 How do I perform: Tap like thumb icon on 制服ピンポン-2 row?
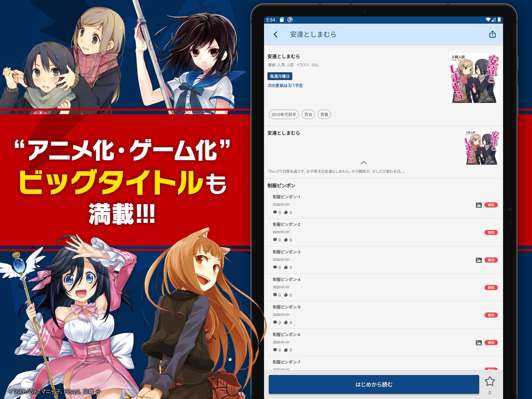pyautogui.click(x=286, y=240)
